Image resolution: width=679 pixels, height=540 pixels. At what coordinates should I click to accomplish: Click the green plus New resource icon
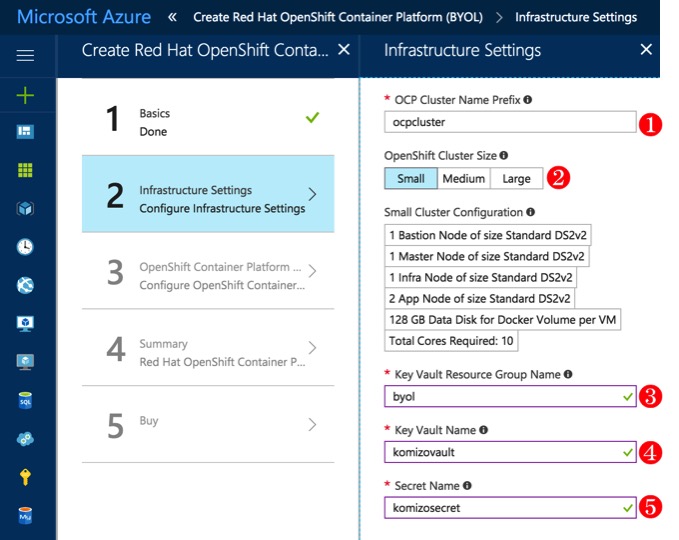coord(25,95)
